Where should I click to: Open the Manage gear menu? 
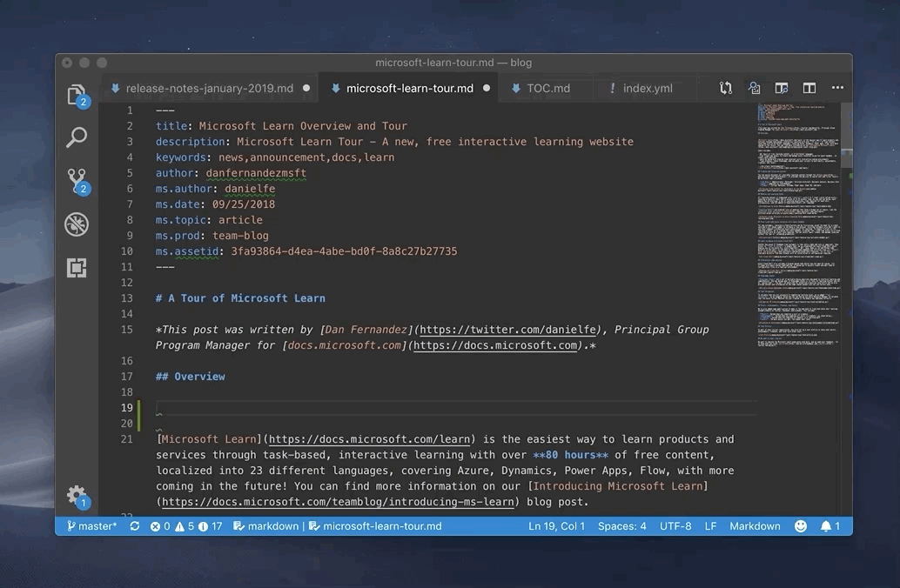[x=77, y=496]
